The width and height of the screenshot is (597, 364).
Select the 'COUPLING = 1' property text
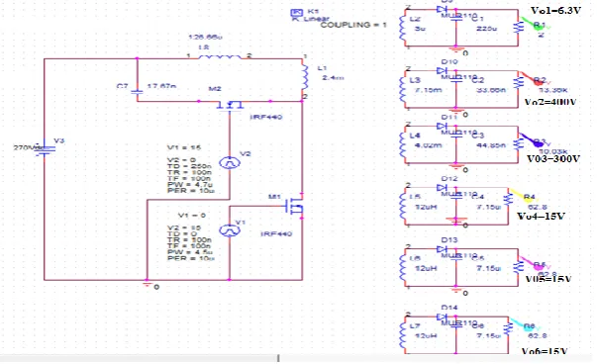[353, 25]
